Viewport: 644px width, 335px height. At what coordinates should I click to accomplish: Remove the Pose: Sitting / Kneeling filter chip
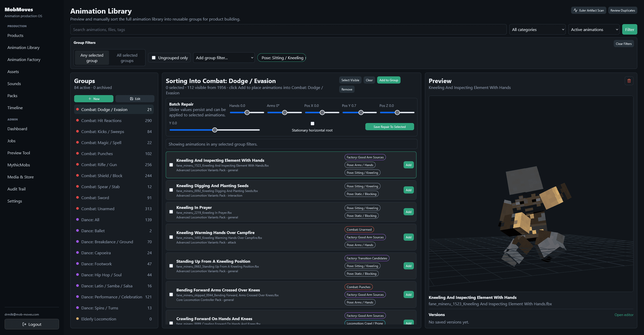[282, 58]
